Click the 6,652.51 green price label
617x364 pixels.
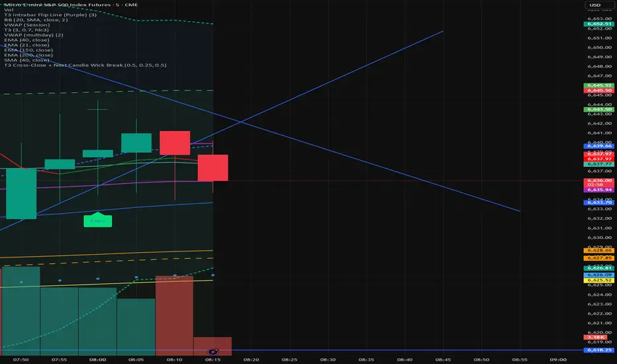point(598,24)
